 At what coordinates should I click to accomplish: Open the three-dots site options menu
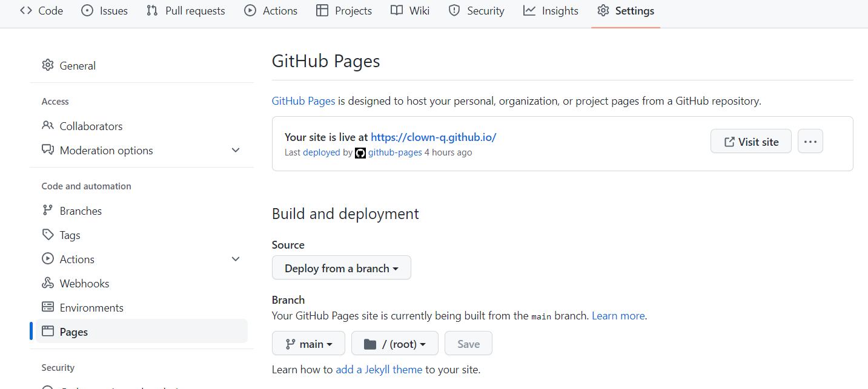pyautogui.click(x=810, y=142)
